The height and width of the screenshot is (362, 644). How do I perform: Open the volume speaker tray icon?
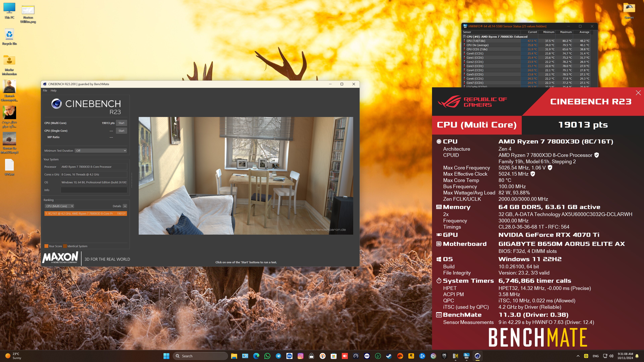click(611, 356)
